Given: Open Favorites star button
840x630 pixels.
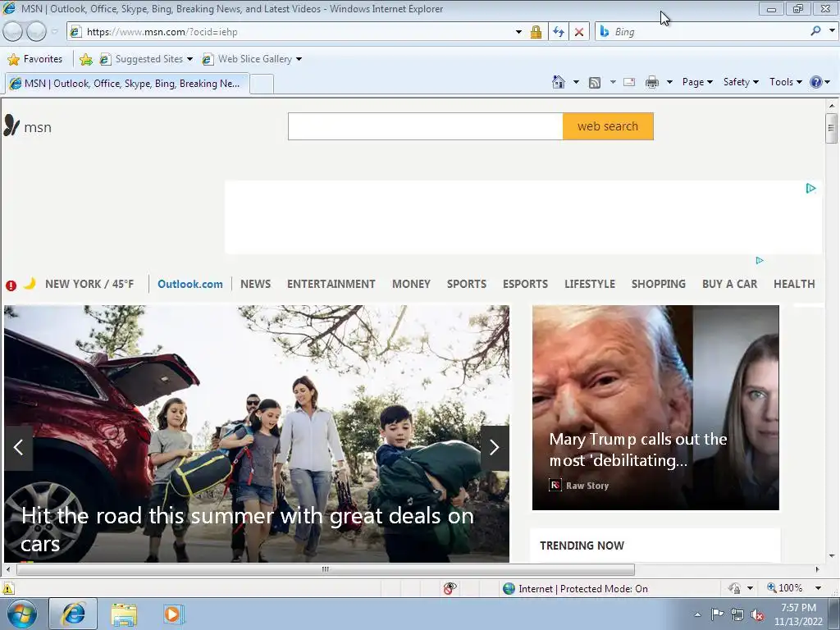Looking at the screenshot, I should coord(35,59).
